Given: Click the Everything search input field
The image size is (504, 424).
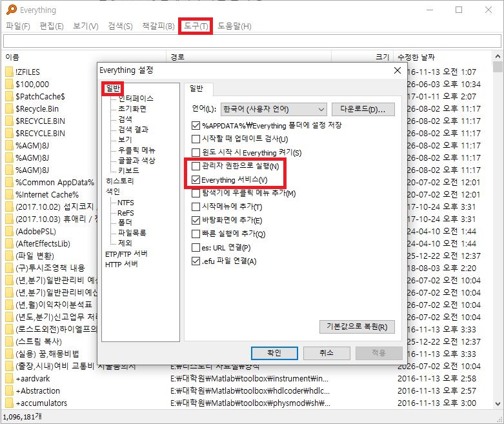Looking at the screenshot, I should [252, 41].
